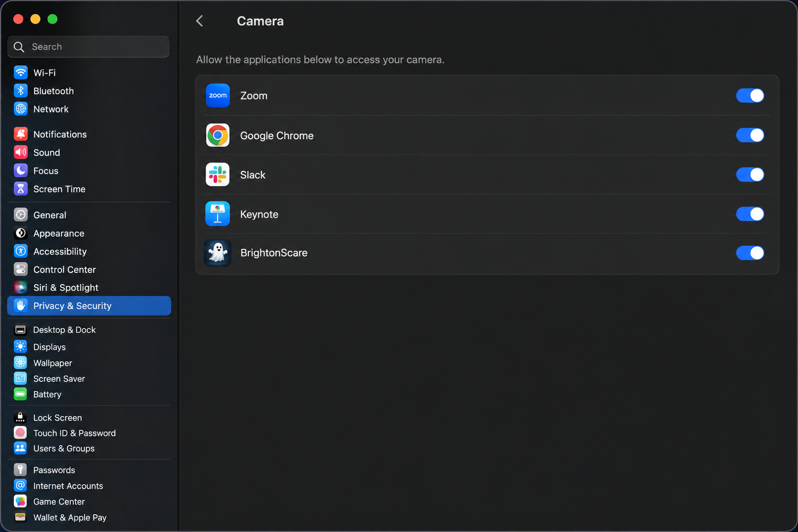Select Displays in sidebar
The height and width of the screenshot is (532, 798).
click(x=89, y=347)
